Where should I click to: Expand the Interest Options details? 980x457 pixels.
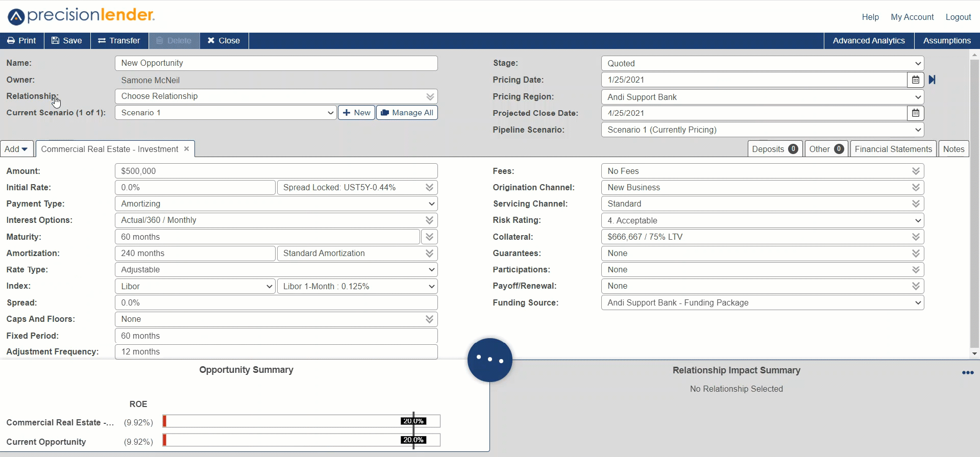point(430,220)
